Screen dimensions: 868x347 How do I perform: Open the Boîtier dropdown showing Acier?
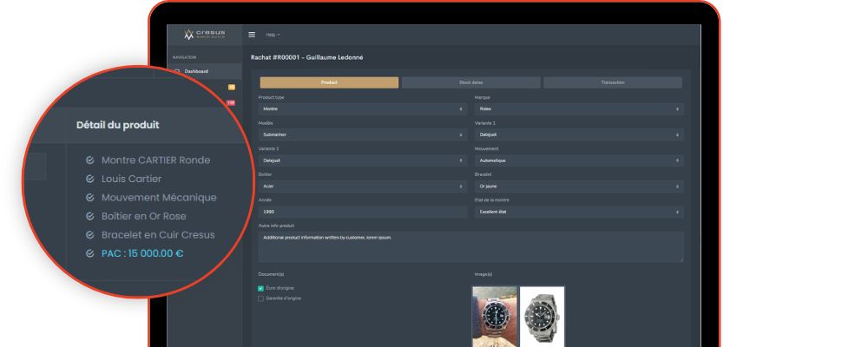[x=363, y=187]
